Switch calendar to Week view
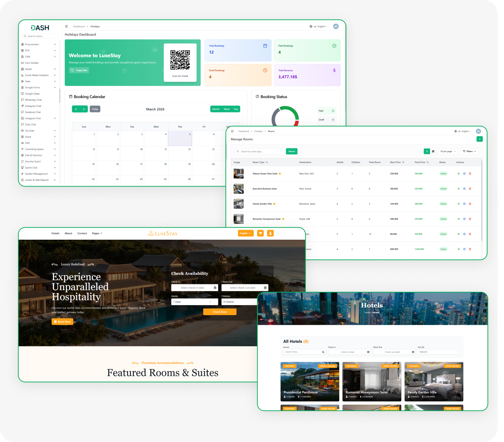 (x=227, y=109)
